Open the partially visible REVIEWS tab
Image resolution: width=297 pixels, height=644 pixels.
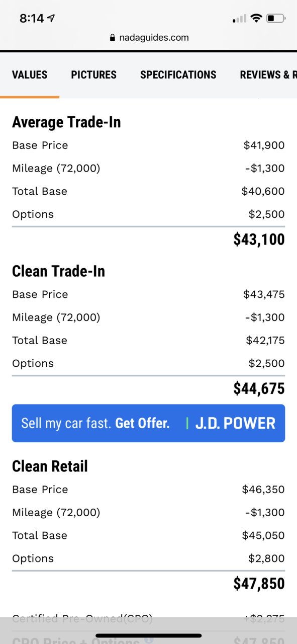point(268,75)
